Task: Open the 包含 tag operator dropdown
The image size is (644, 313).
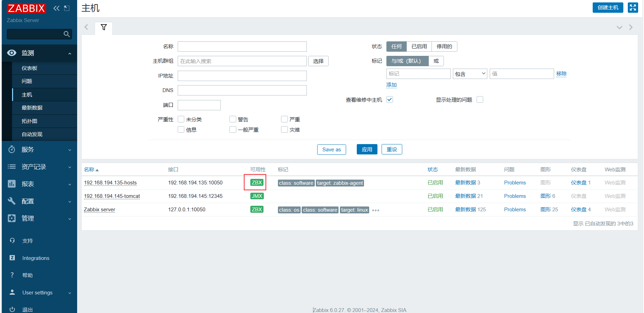Action: tap(470, 74)
